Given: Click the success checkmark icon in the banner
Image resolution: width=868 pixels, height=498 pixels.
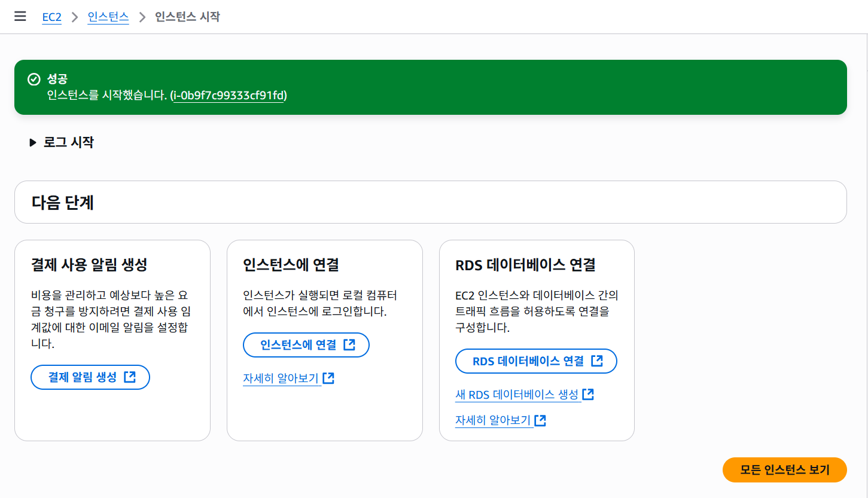Looking at the screenshot, I should [x=33, y=79].
